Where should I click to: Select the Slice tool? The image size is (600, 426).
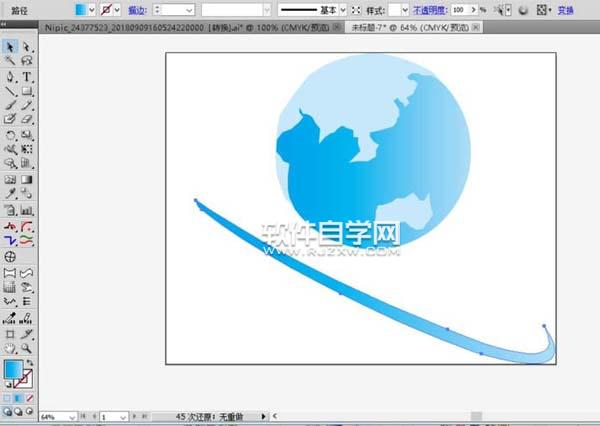click(x=26, y=334)
